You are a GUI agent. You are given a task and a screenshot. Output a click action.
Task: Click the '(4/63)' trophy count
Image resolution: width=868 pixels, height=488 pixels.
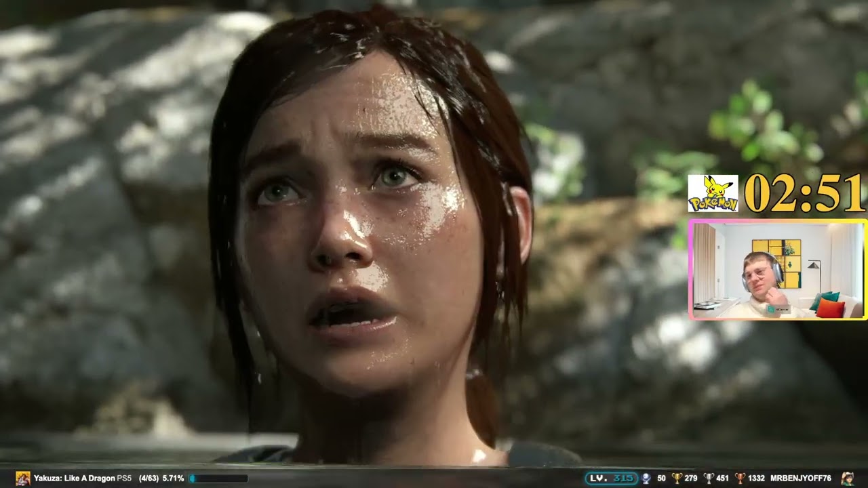pos(149,479)
